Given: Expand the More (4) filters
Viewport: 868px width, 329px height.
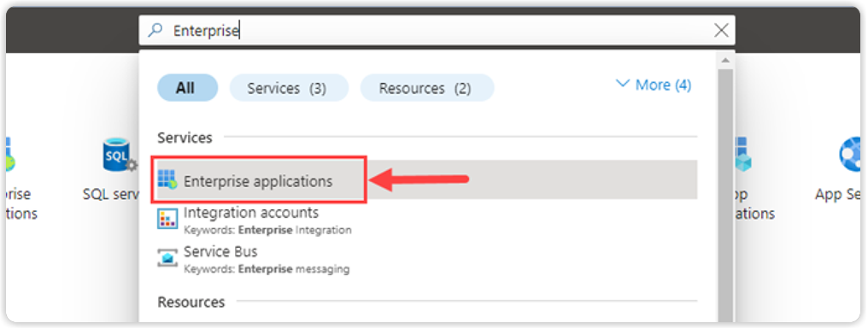Looking at the screenshot, I should (x=654, y=85).
